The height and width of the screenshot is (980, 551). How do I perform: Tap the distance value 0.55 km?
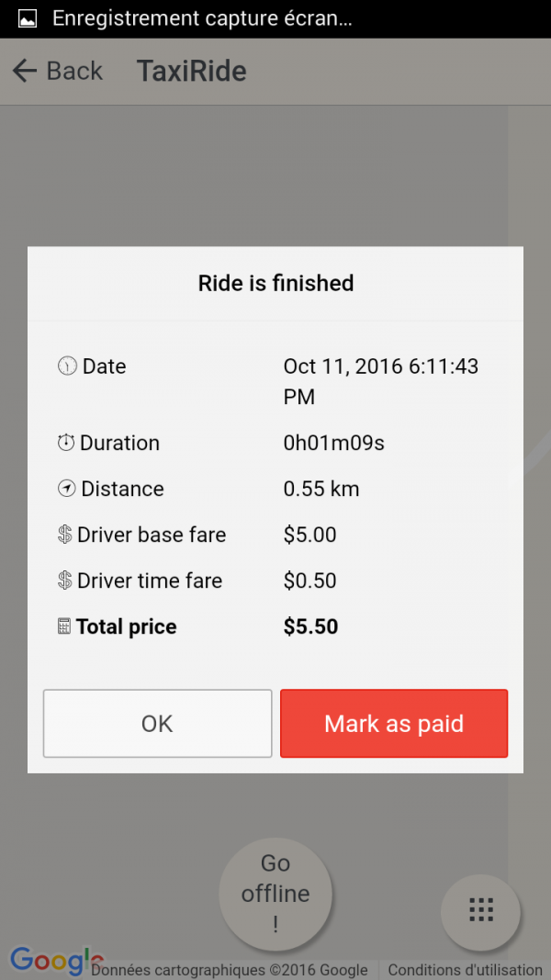321,489
